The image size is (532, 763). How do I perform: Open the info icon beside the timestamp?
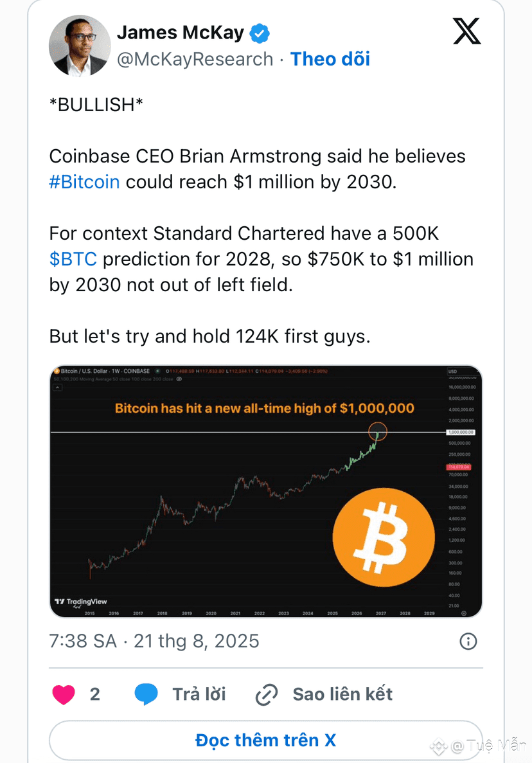click(x=468, y=642)
